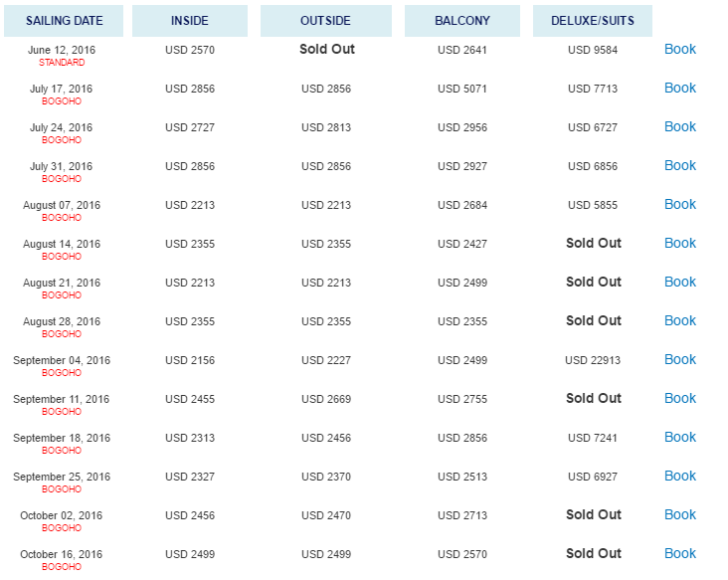
Task: Click the OUTSIDE column header
Action: tap(326, 21)
